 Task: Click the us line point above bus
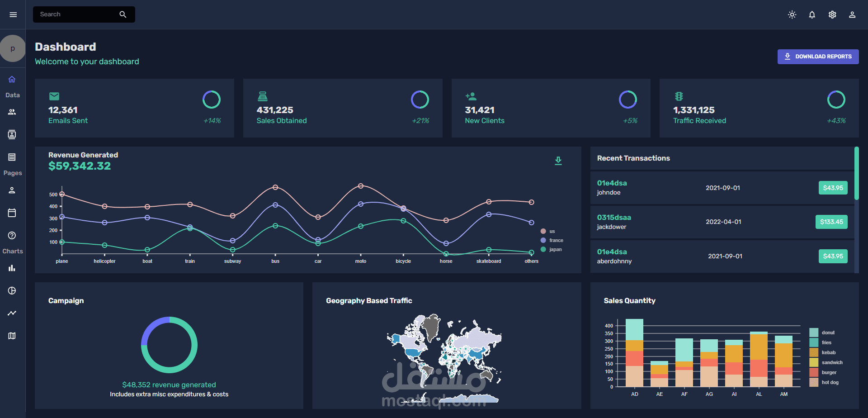pos(275,187)
